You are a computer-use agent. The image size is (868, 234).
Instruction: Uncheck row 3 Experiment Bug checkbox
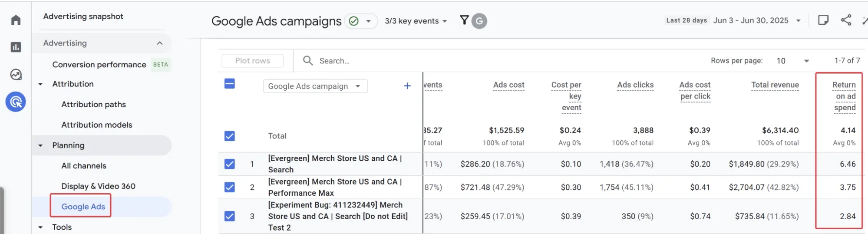click(x=230, y=216)
